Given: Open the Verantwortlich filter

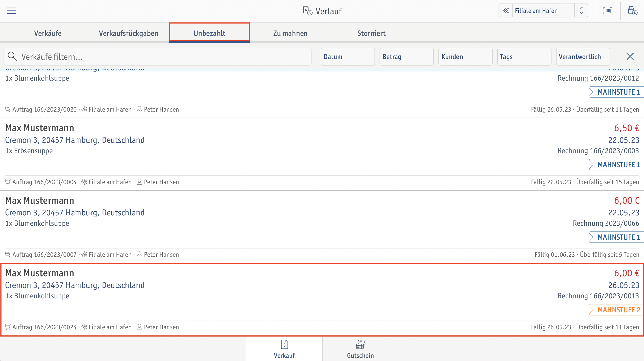Looking at the screenshot, I should pos(583,57).
